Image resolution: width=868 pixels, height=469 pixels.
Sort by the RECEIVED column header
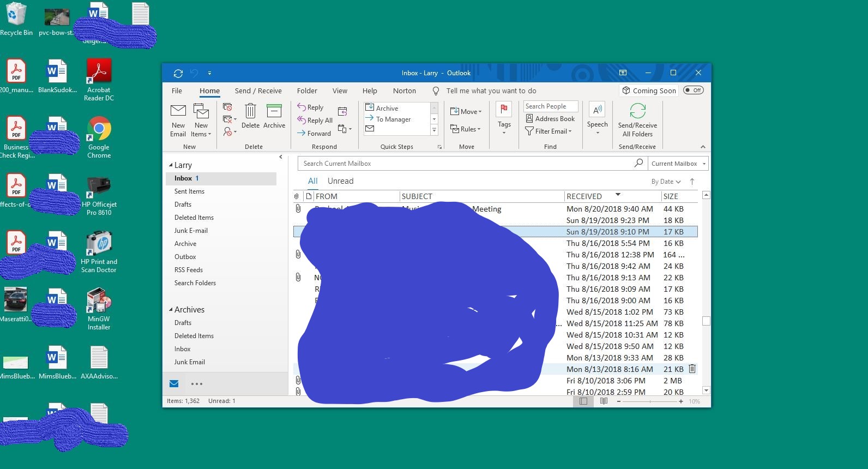[612, 196]
